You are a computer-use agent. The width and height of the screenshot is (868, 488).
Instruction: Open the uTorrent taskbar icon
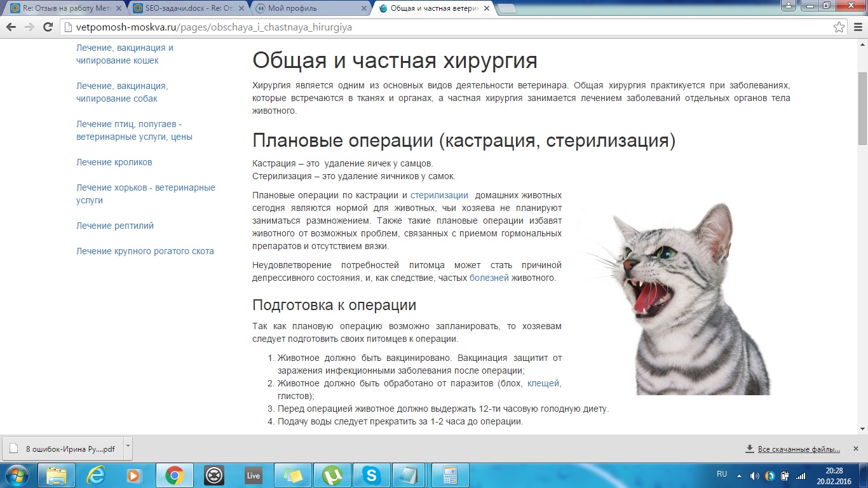pyautogui.click(x=332, y=475)
